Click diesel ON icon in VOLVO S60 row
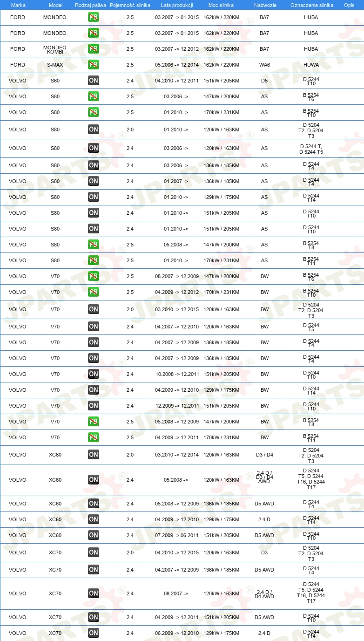This screenshot has height=641, width=364. 94,81
